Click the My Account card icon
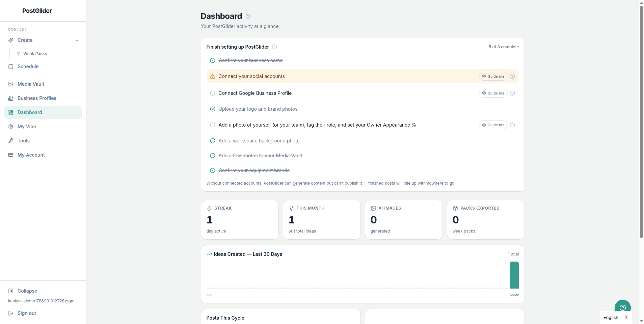644x324 pixels. coord(11,155)
